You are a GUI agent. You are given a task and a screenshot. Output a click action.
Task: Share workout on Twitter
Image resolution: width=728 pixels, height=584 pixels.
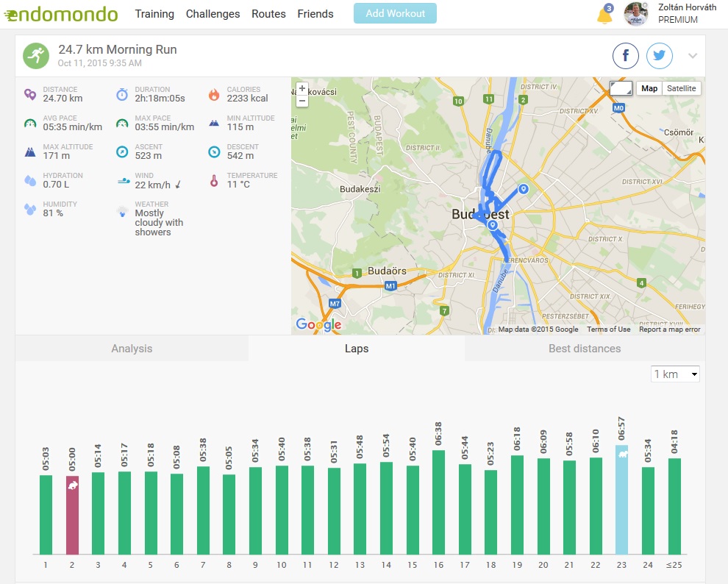tap(660, 56)
